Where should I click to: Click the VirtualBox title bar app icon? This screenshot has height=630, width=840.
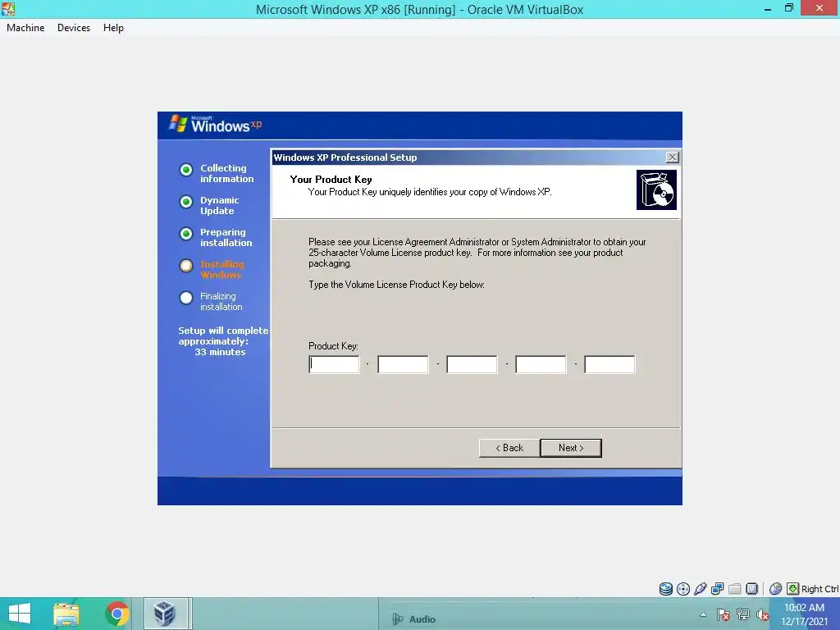[x=8, y=8]
